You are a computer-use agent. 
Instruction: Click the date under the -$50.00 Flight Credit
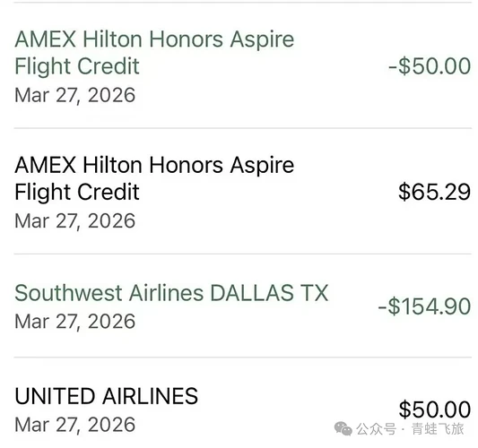75,95
